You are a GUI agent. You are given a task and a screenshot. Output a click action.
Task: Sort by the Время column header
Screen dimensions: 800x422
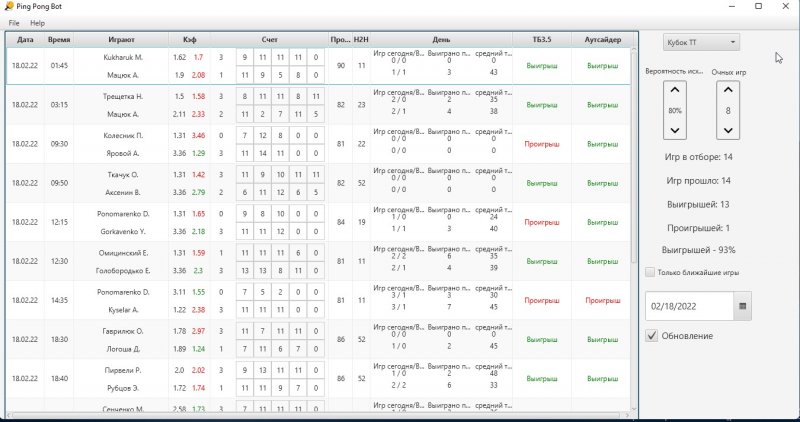59,40
